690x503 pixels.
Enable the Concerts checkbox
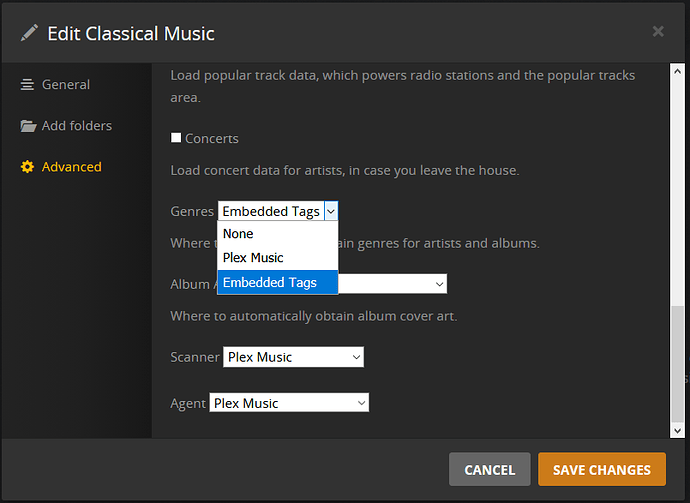[x=176, y=138]
